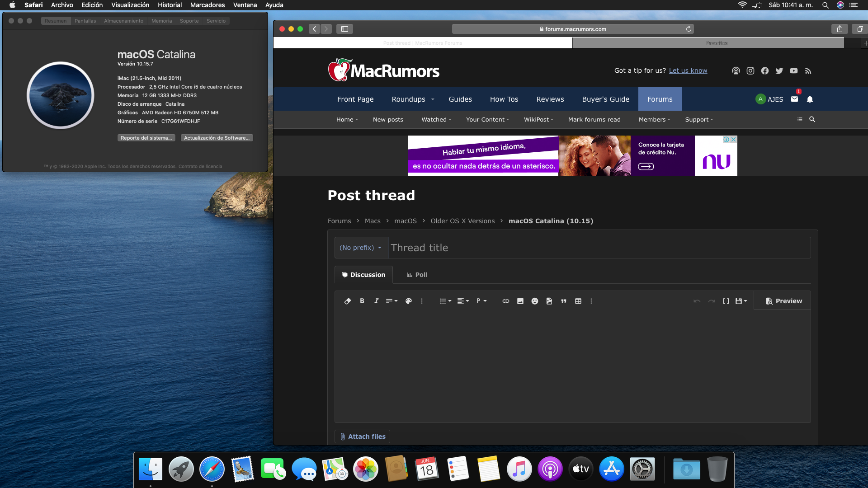Open the smilies emoji picker
This screenshot has height=488, width=868.
coord(534,301)
